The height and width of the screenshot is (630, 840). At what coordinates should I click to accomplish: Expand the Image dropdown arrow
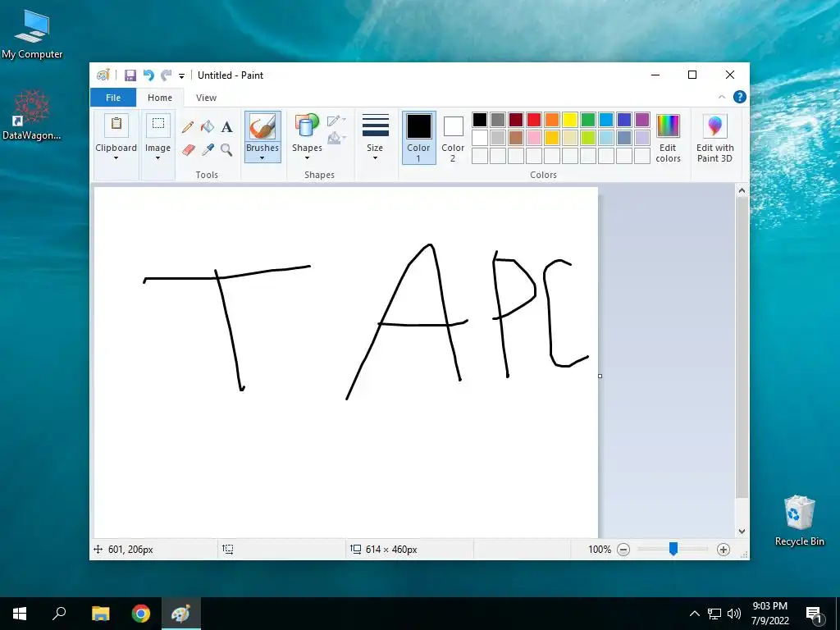tap(158, 158)
